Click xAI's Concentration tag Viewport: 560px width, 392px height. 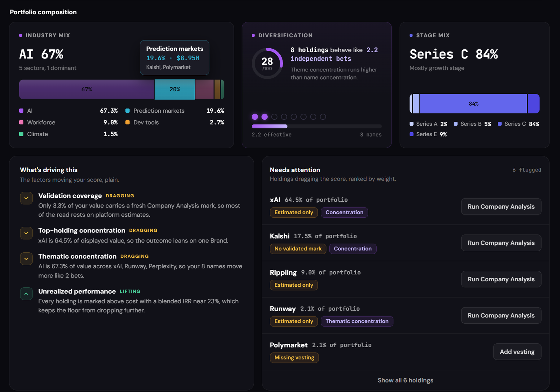[x=344, y=212]
